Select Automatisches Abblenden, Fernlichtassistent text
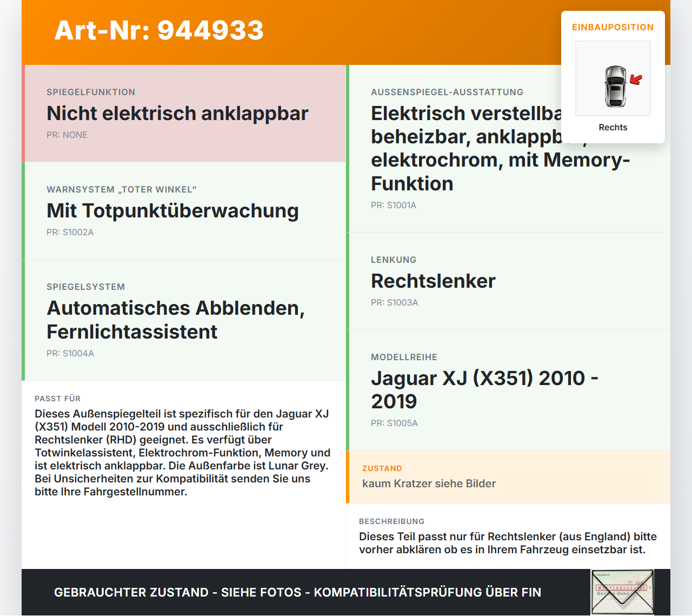692x616 pixels. (176, 320)
